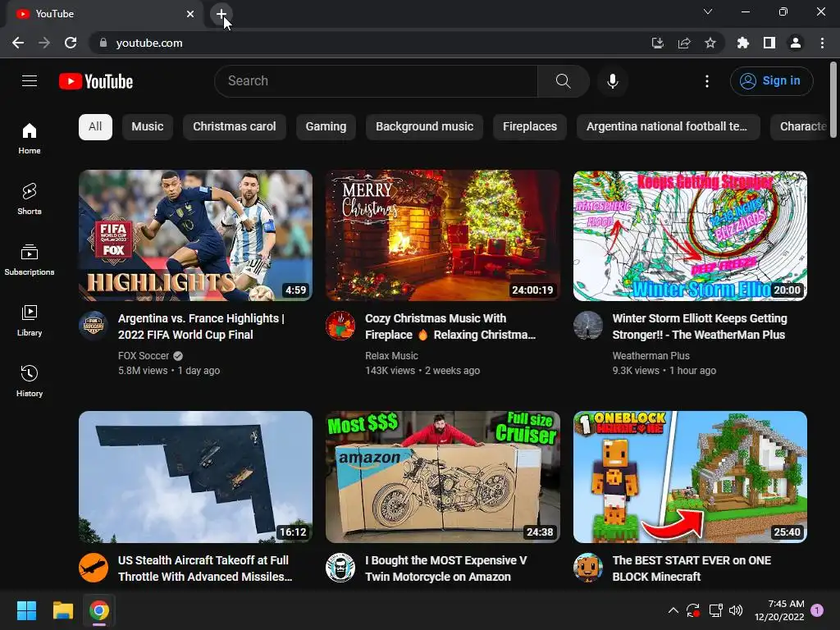Image resolution: width=840 pixels, height=630 pixels.
Task: Open The BEST START EVER on ONE BLOCK title
Action: tap(692, 568)
